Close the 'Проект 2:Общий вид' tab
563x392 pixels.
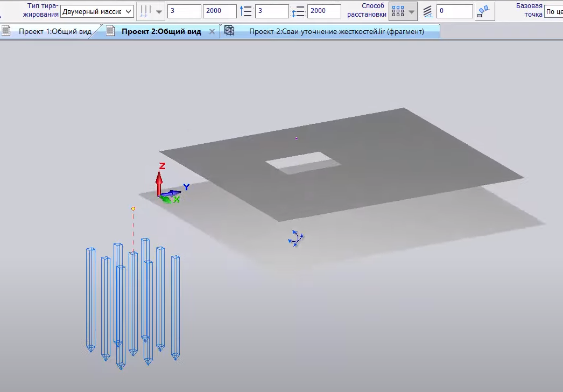pyautogui.click(x=212, y=32)
